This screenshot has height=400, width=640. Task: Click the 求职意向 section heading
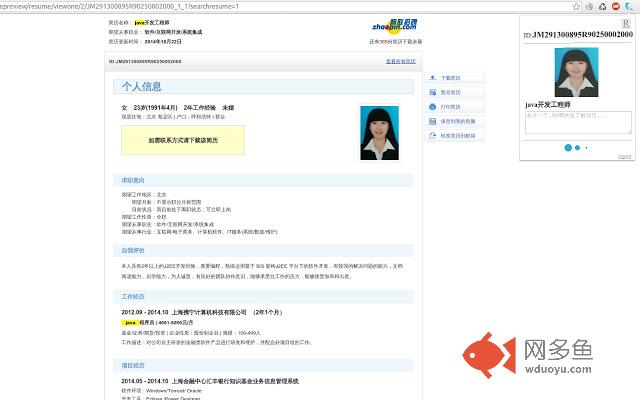tap(133, 180)
